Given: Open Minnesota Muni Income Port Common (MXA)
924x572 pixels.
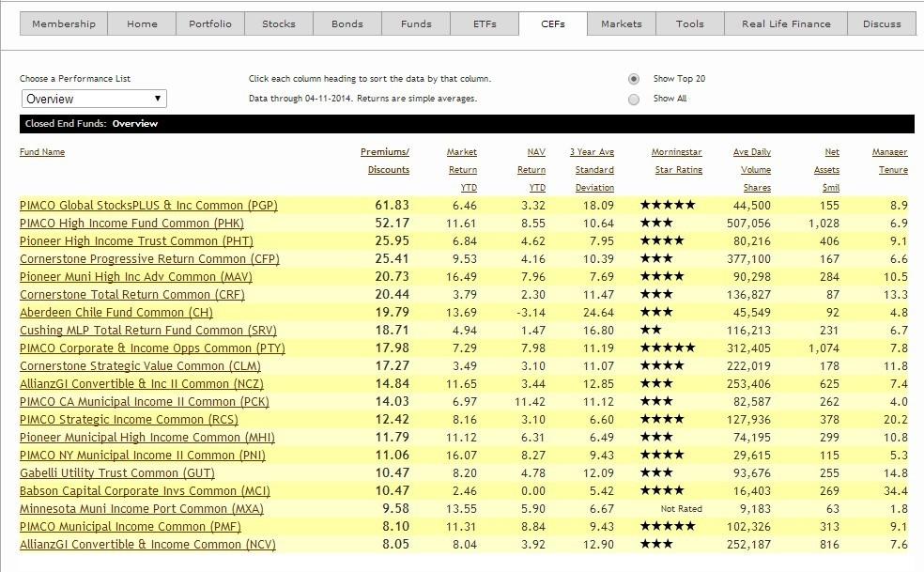Looking at the screenshot, I should pyautogui.click(x=142, y=509).
